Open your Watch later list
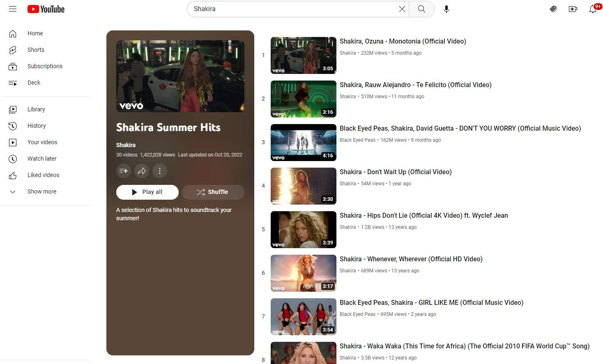 point(42,159)
